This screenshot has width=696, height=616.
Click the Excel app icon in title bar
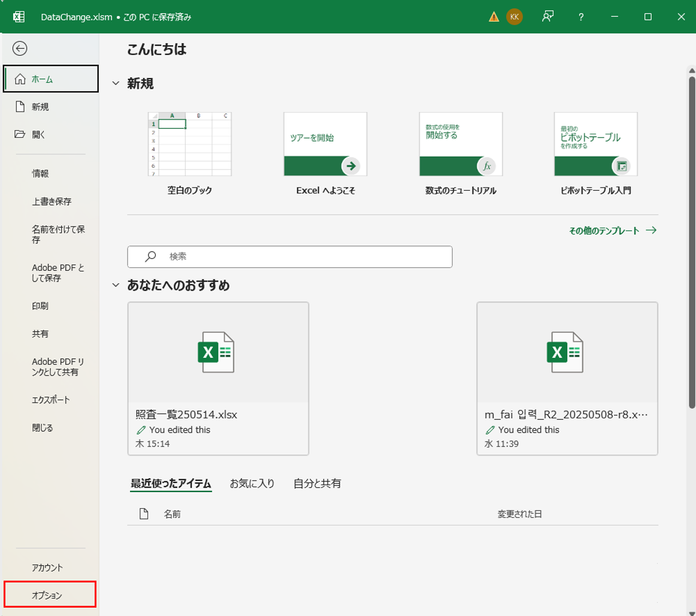pos(19,17)
